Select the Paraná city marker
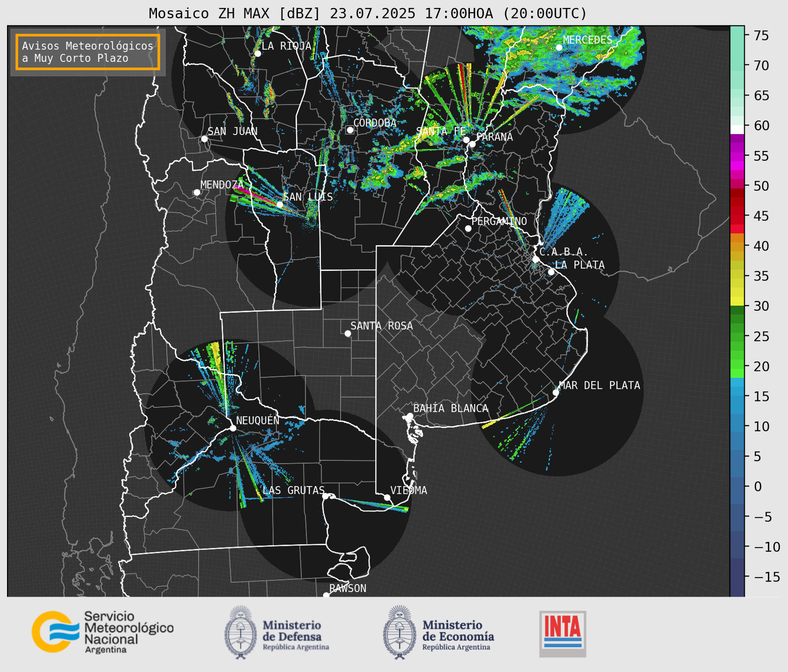The width and height of the screenshot is (788, 672). click(472, 144)
